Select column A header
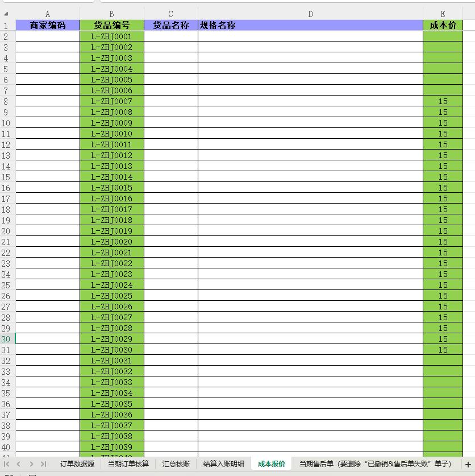The height and width of the screenshot is (476, 475). [48, 14]
